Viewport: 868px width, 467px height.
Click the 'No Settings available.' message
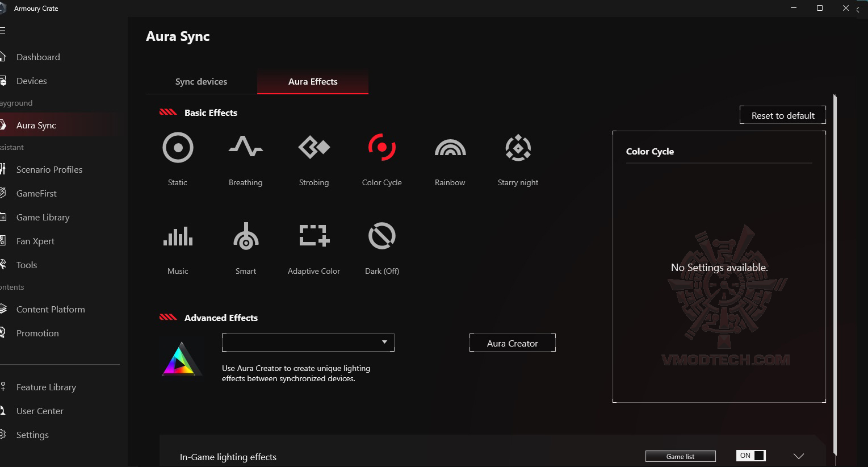(x=719, y=268)
